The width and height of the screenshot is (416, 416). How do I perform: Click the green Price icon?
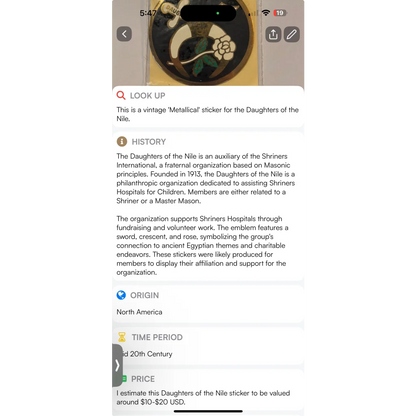pos(124,379)
